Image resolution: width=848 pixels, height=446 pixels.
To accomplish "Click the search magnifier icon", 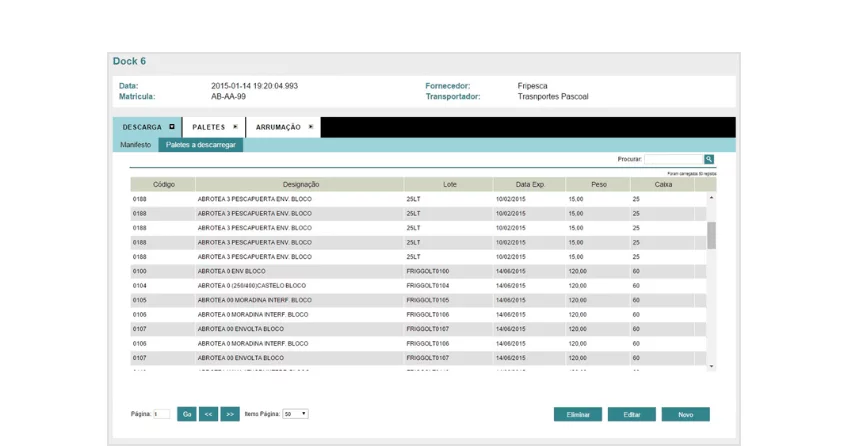I will click(x=709, y=159).
